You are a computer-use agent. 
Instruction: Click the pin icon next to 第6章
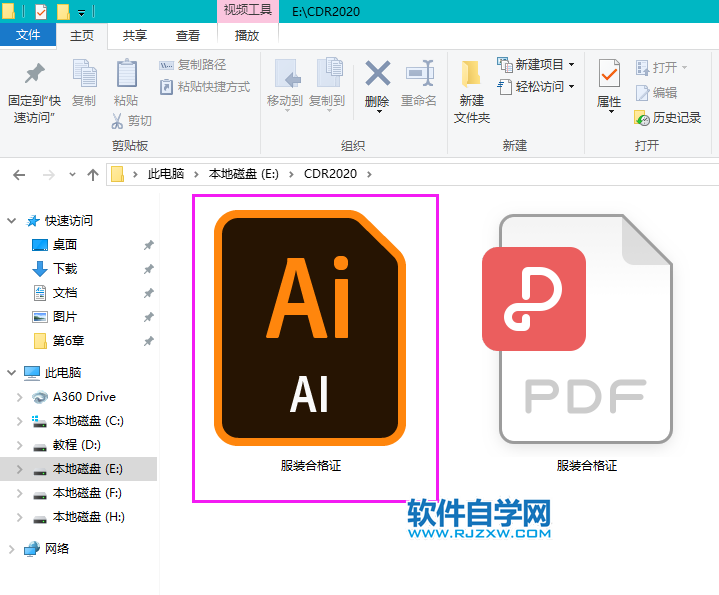[x=149, y=341]
